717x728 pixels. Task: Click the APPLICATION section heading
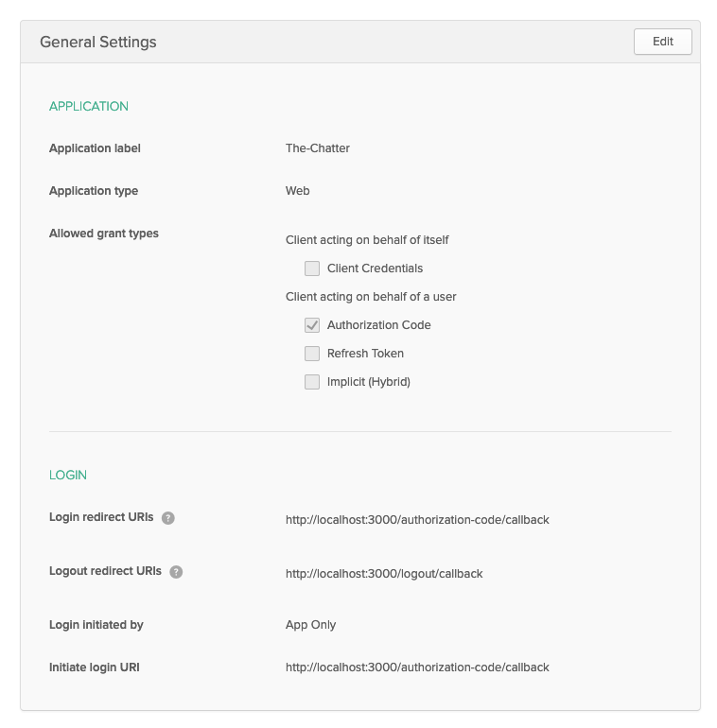[x=89, y=107]
